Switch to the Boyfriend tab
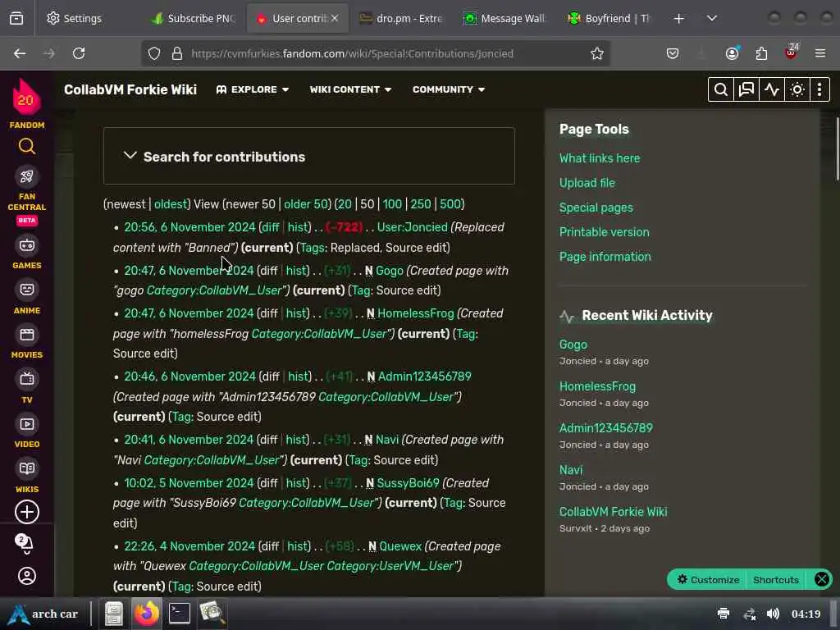Image resolution: width=840 pixels, height=630 pixels. [609, 18]
